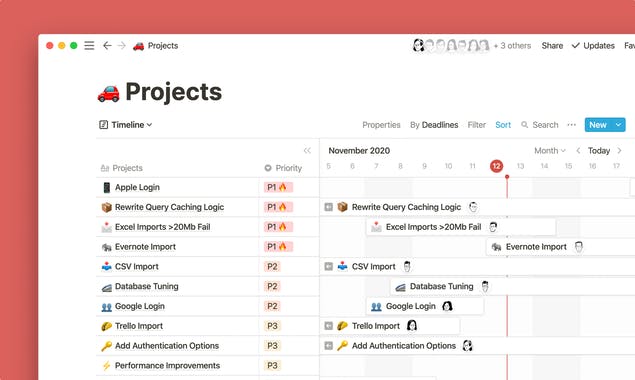Click Performance Improvements P3 priority tag
The height and width of the screenshot is (380, 635).
[272, 365]
